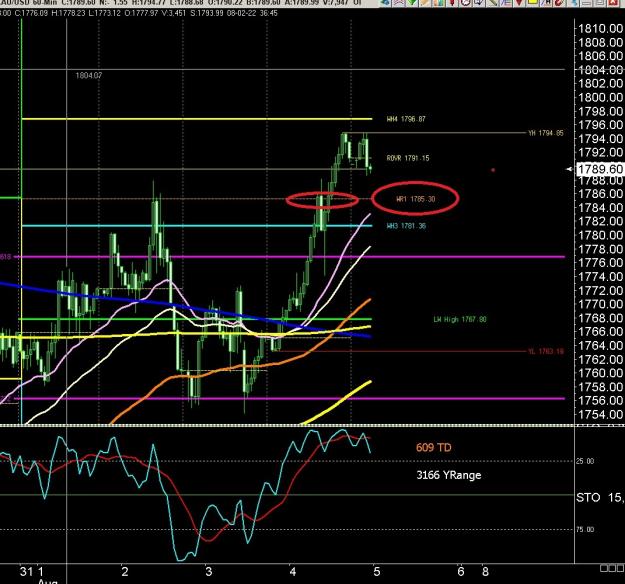Click the S:1793.99 value in header
Screen dimensions: 625x584
(207, 13)
